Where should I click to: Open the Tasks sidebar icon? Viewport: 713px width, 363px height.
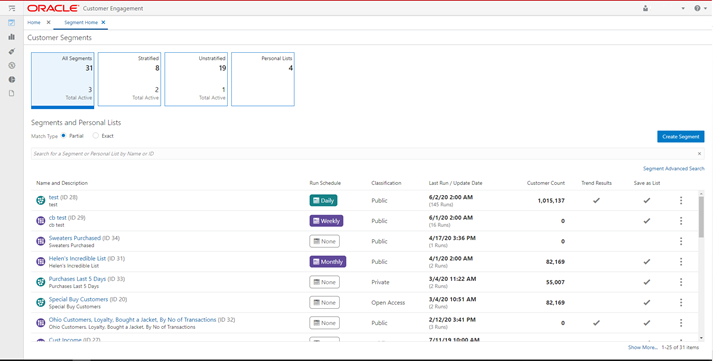click(12, 23)
